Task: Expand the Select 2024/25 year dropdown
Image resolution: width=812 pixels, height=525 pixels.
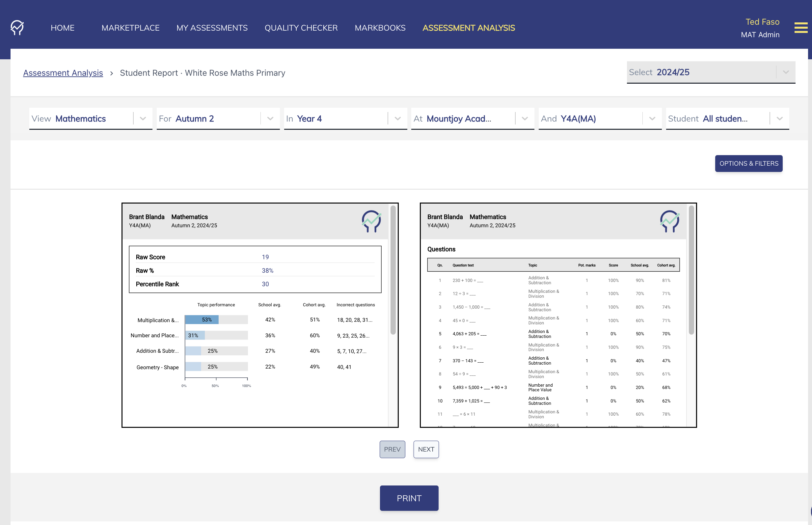Action: pos(711,72)
